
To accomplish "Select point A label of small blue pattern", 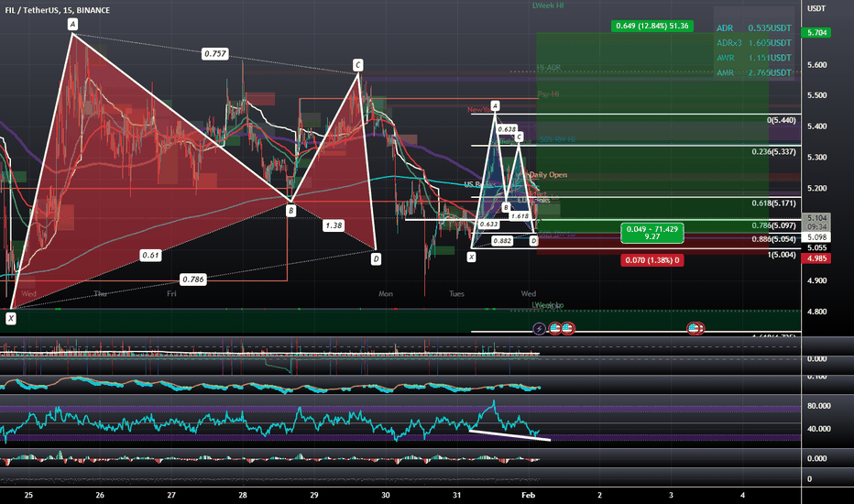I will click(495, 105).
